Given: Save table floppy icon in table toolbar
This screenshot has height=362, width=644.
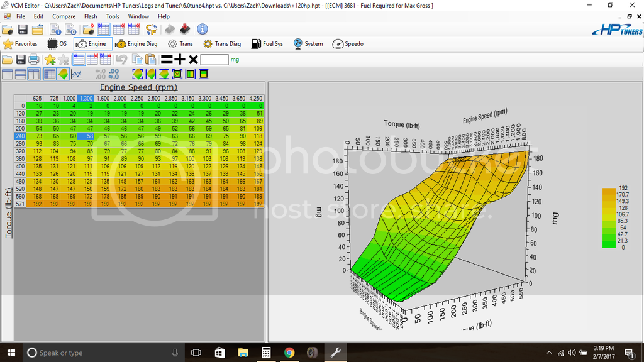Looking at the screenshot, I should (x=21, y=60).
